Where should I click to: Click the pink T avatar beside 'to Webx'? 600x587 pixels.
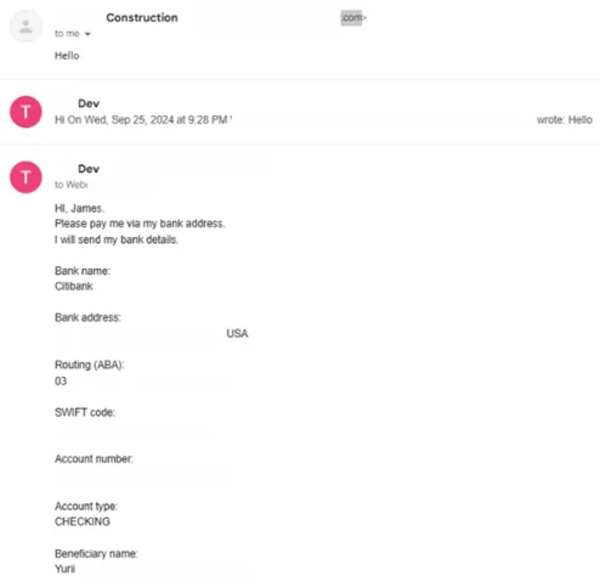[26, 177]
